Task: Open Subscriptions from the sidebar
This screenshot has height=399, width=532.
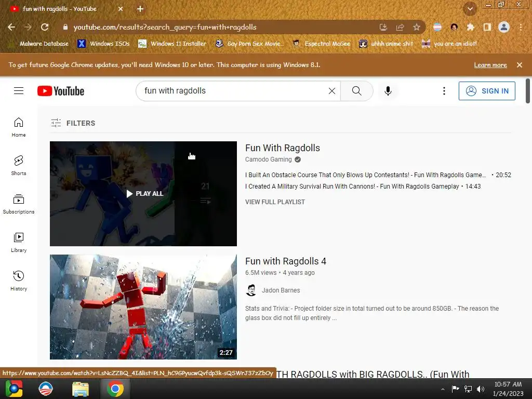Action: click(x=19, y=204)
